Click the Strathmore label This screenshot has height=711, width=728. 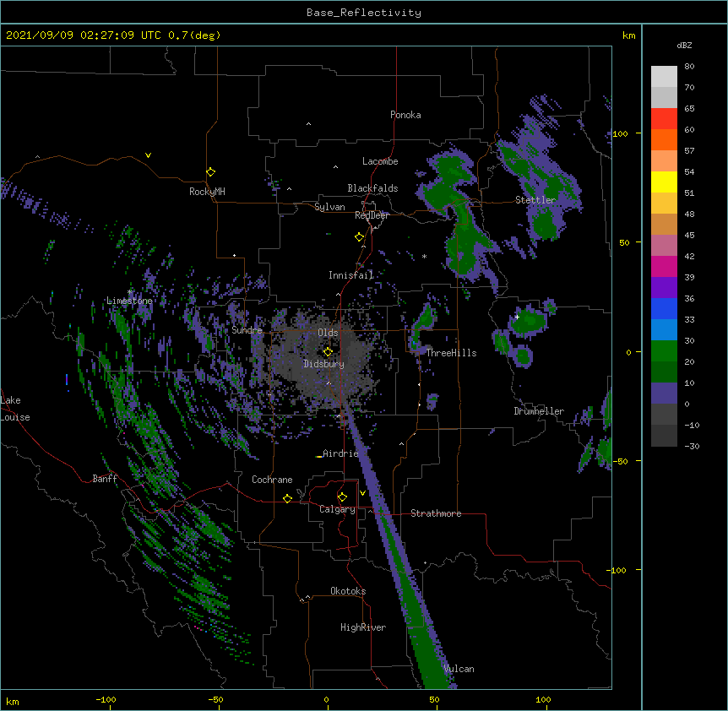pos(436,513)
